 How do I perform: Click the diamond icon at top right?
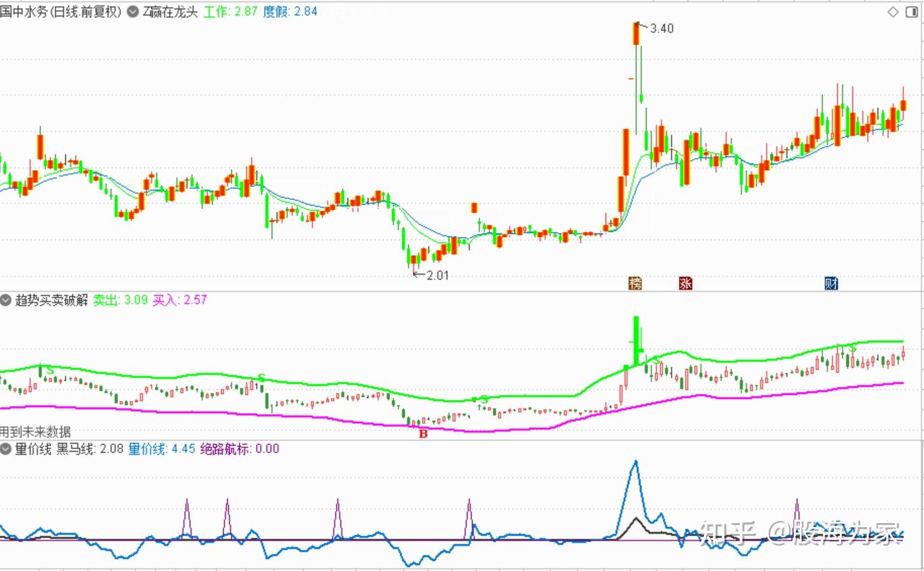[892, 11]
